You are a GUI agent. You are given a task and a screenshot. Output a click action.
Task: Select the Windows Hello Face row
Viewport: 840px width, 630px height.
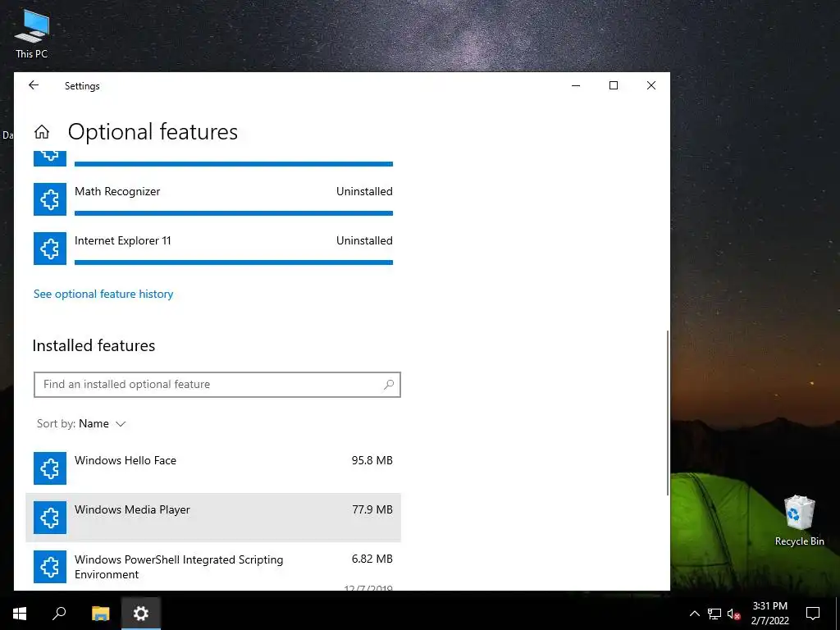tap(213, 468)
